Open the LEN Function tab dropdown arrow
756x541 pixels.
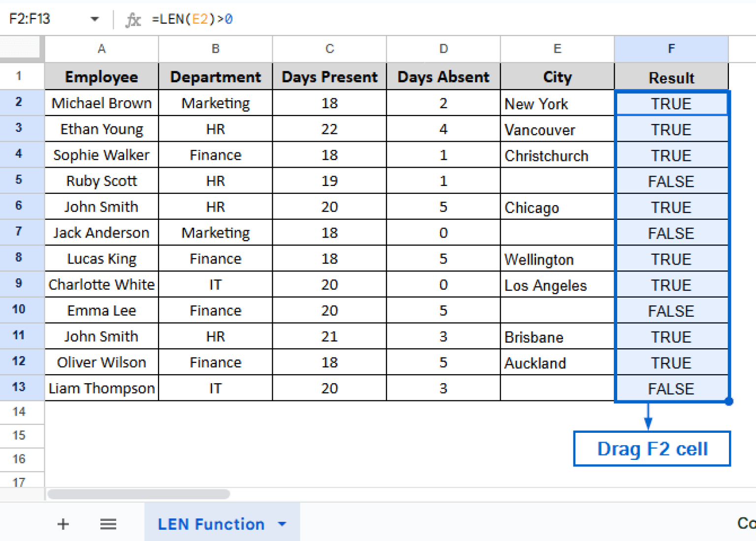click(282, 524)
